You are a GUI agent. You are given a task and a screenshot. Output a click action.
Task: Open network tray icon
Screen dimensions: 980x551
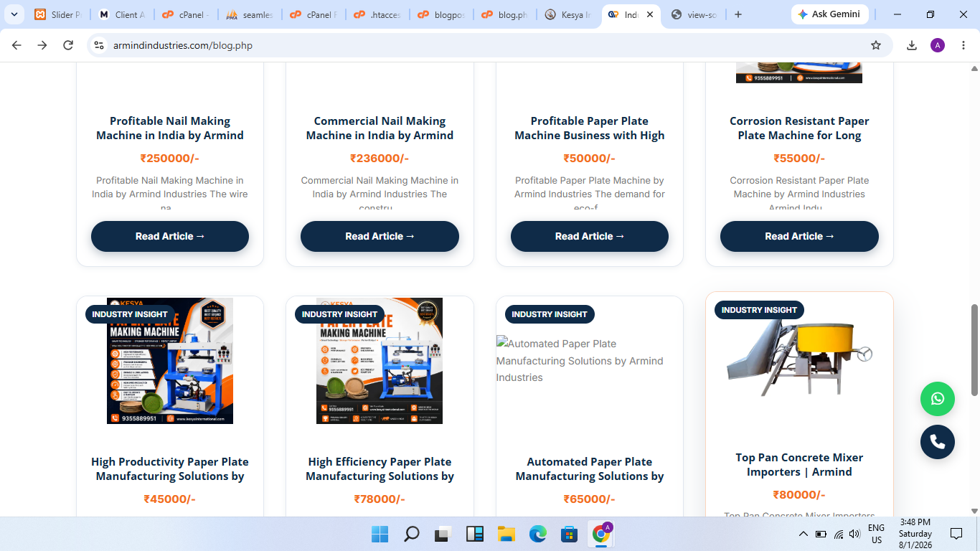point(838,534)
